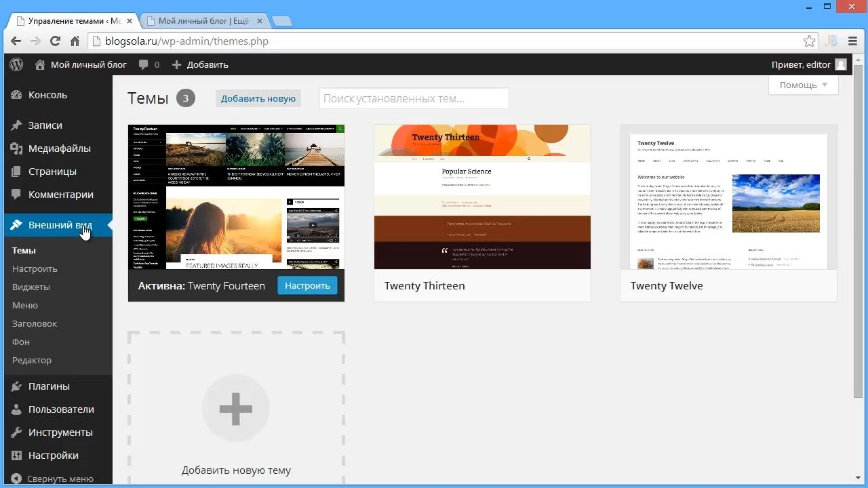This screenshot has width=868, height=488.
Task: Click the editor avatar in admin bar
Action: pos(841,64)
